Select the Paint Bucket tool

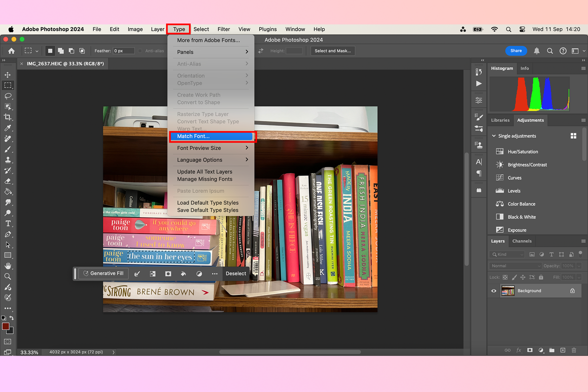7,191
